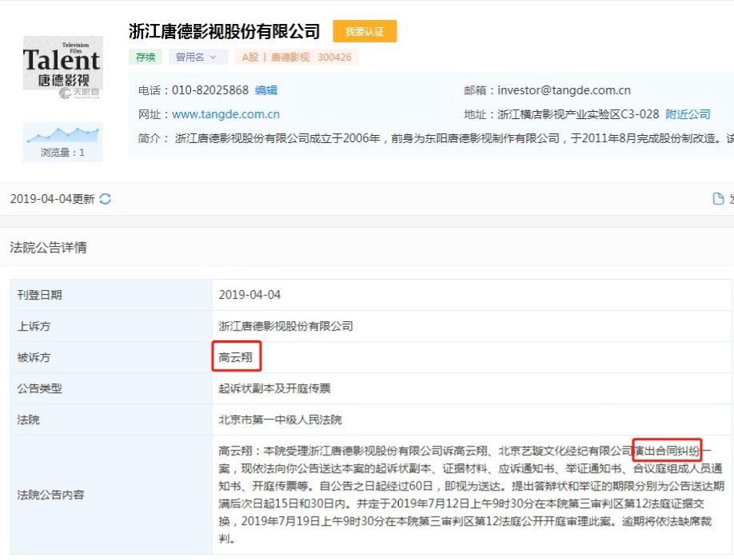Click the 被诉方 name 高云翔
Image resolution: width=734 pixels, height=560 pixels.
click(x=235, y=357)
